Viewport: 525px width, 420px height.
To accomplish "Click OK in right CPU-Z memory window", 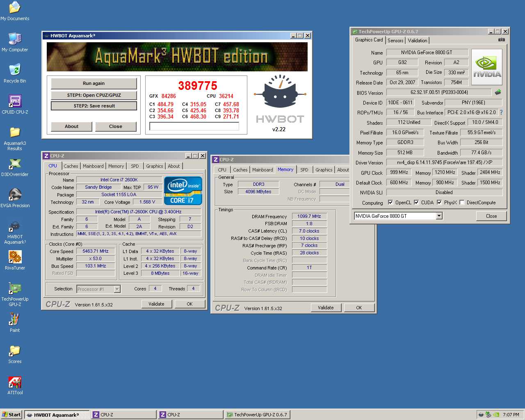I will (x=359, y=308).
